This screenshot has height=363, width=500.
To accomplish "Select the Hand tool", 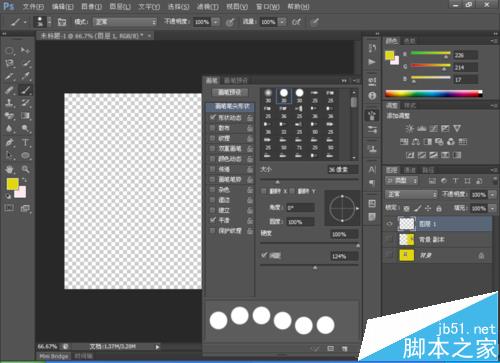I will click(9, 169).
